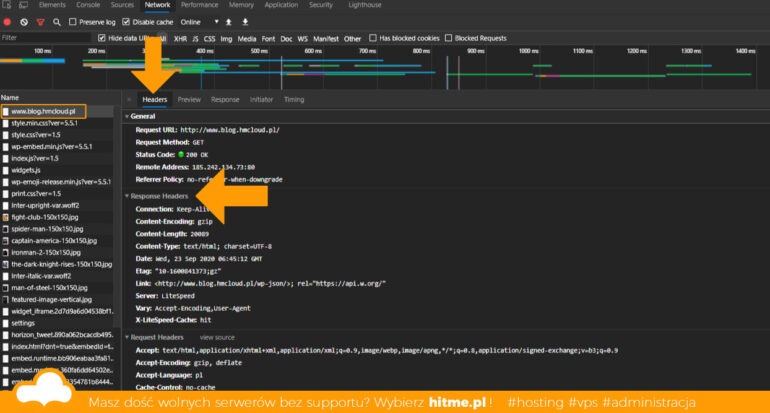Switch to the Application tab
The image size is (770, 413).
[281, 5]
